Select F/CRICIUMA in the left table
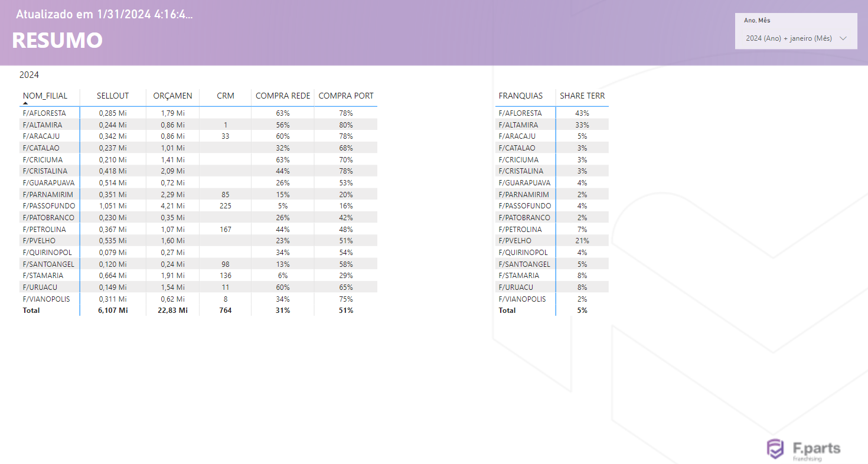This screenshot has height=464, width=868. click(43, 159)
